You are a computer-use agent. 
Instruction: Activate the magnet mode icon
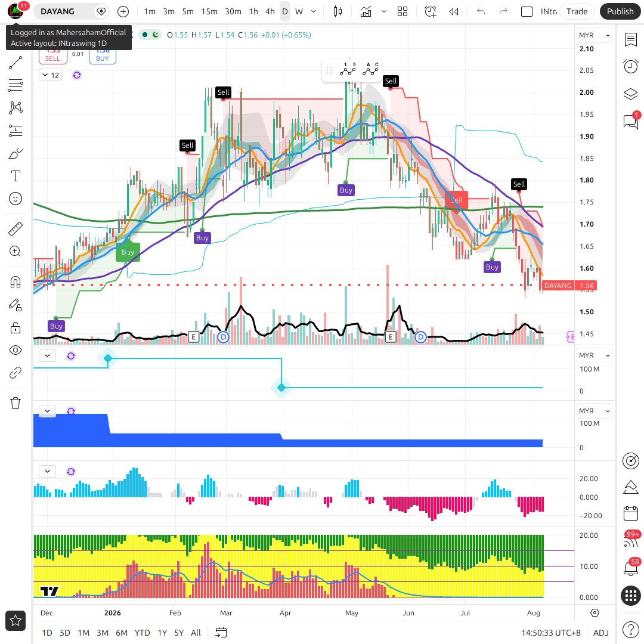16,282
